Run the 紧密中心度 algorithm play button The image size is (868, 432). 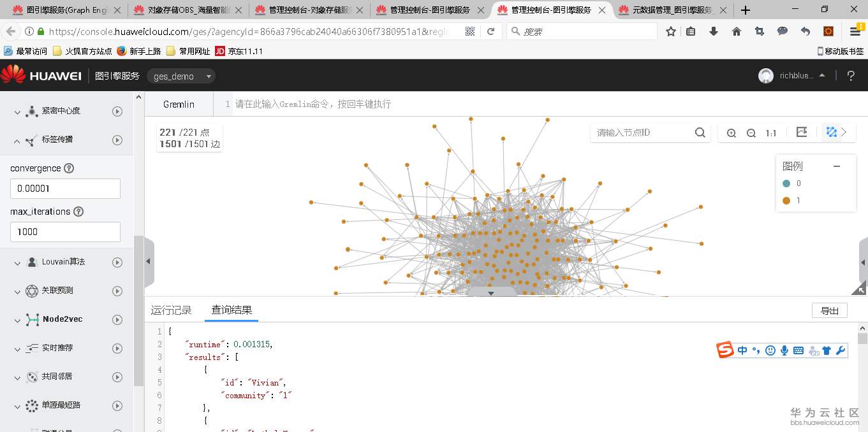[x=117, y=112]
